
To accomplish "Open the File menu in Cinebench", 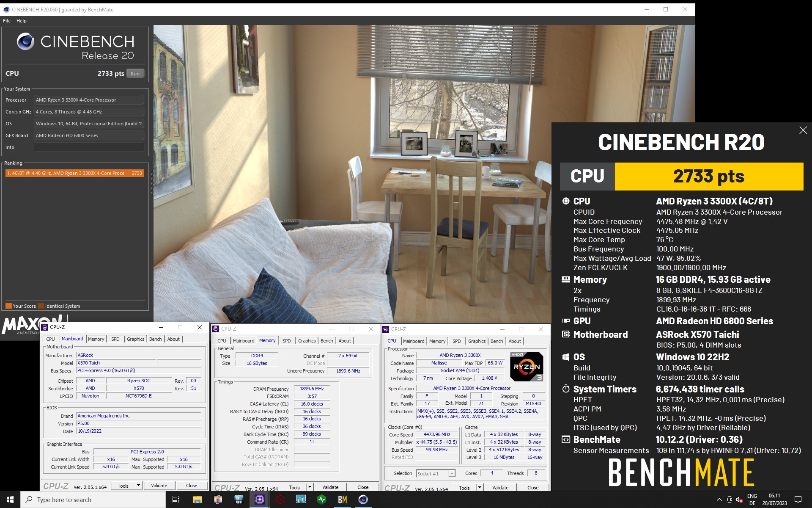I will (7, 21).
